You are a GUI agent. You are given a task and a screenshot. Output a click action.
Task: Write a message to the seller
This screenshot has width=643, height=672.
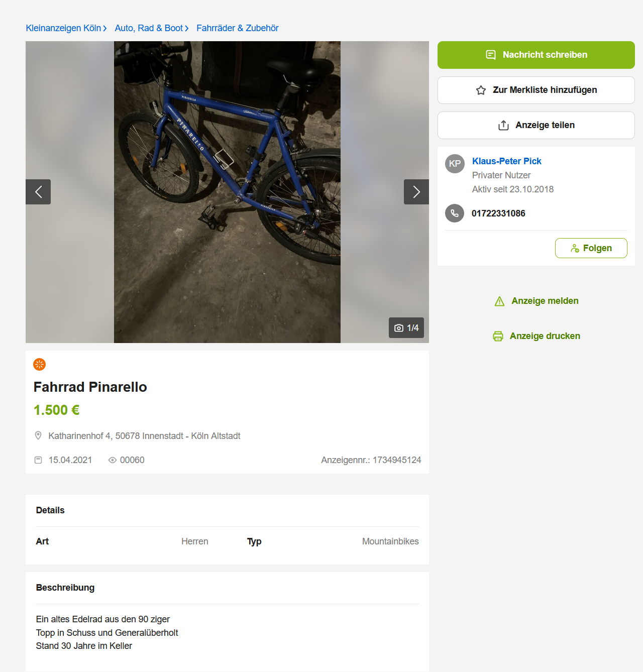point(536,55)
